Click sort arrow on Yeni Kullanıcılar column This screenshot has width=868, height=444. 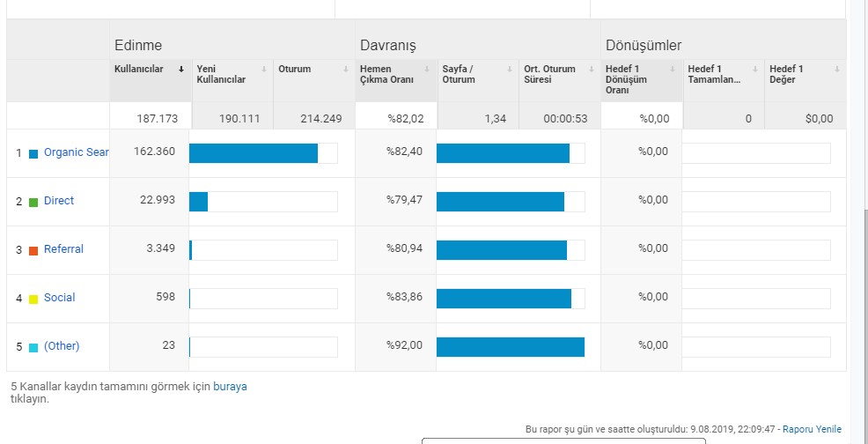pyautogui.click(x=264, y=70)
